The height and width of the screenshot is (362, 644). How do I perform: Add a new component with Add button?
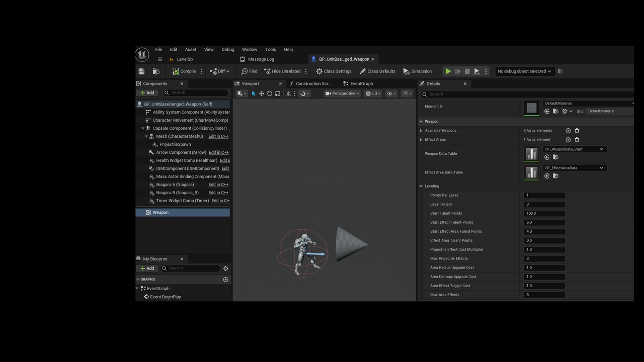tap(147, 93)
